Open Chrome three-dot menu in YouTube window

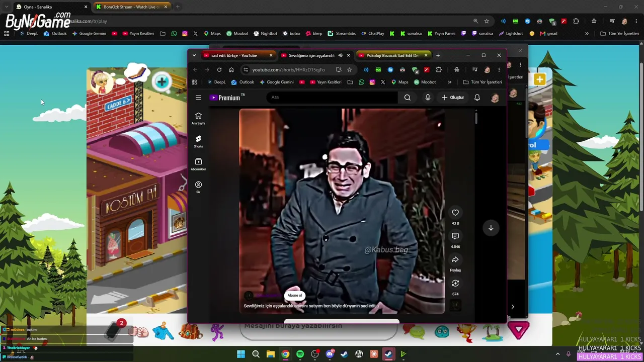499,70
